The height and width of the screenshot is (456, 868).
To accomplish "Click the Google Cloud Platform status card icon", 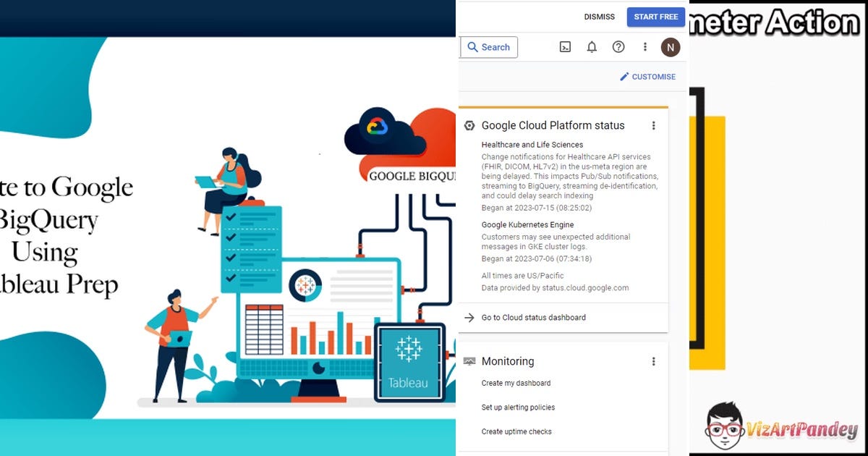I will (x=469, y=125).
